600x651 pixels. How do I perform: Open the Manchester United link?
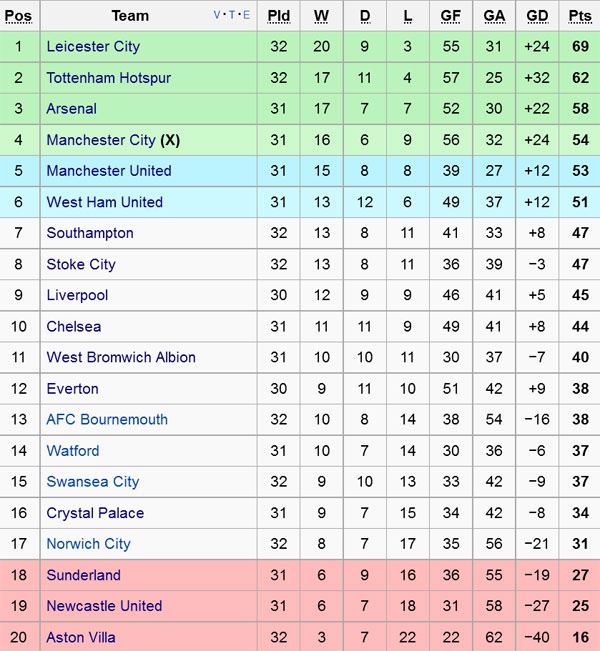click(108, 171)
